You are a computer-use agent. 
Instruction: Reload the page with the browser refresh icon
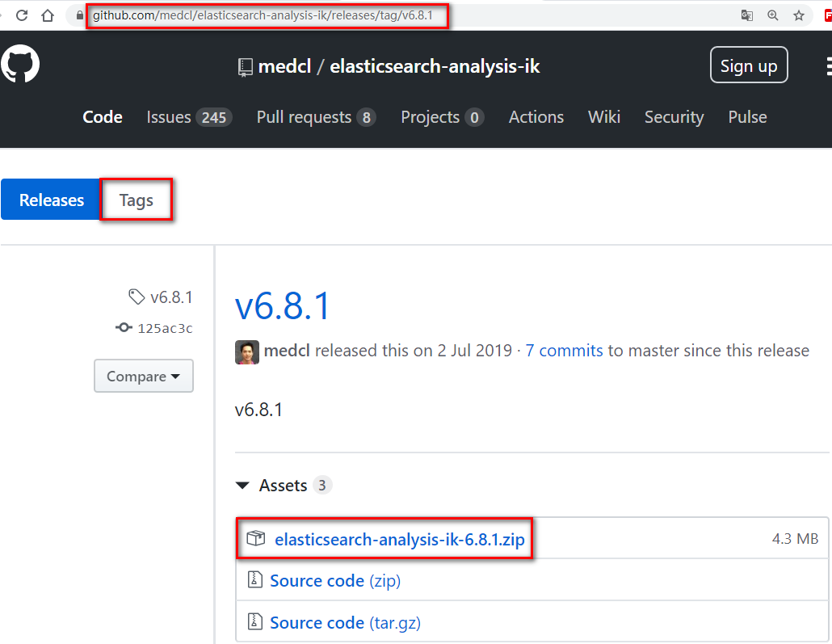point(22,15)
